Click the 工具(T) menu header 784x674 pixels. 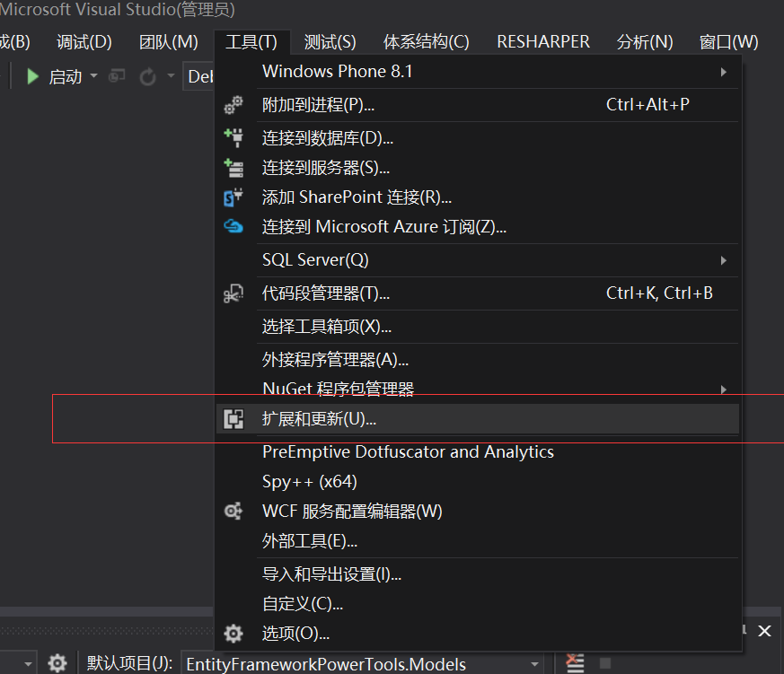click(251, 42)
